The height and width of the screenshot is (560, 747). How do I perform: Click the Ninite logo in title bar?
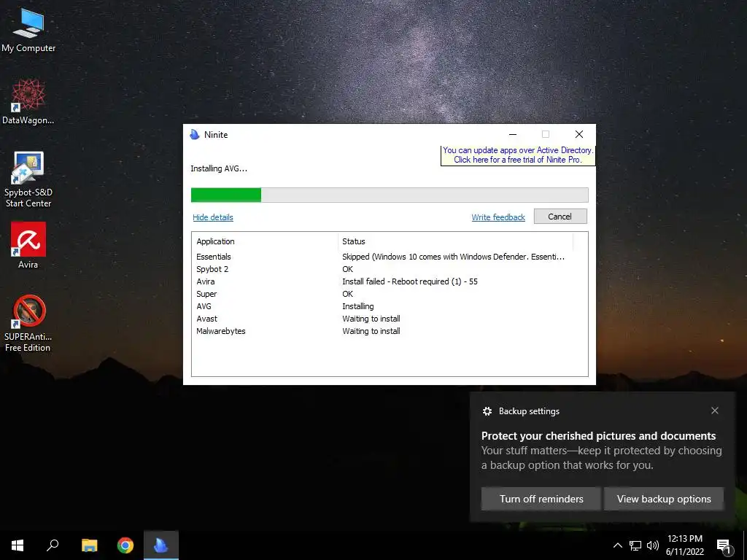coord(194,135)
